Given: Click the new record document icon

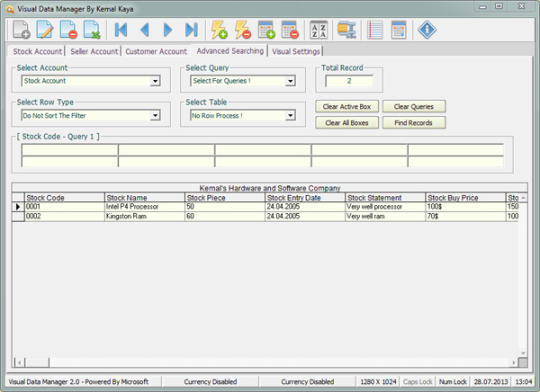Looking at the screenshot, I should (x=22, y=30).
